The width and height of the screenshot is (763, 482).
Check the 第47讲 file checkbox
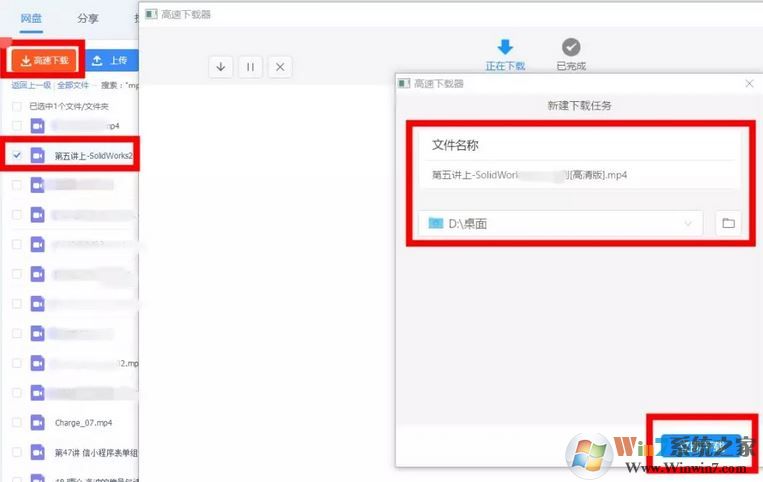pos(17,452)
